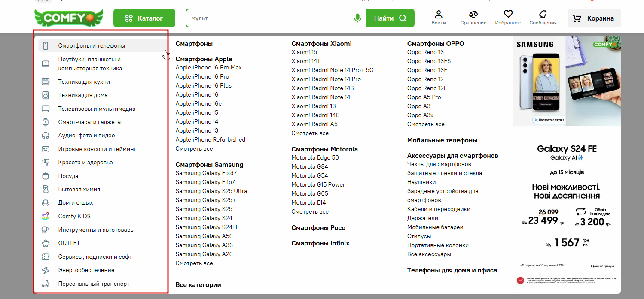Open Apple iPhone Refurbished link

(x=211, y=140)
